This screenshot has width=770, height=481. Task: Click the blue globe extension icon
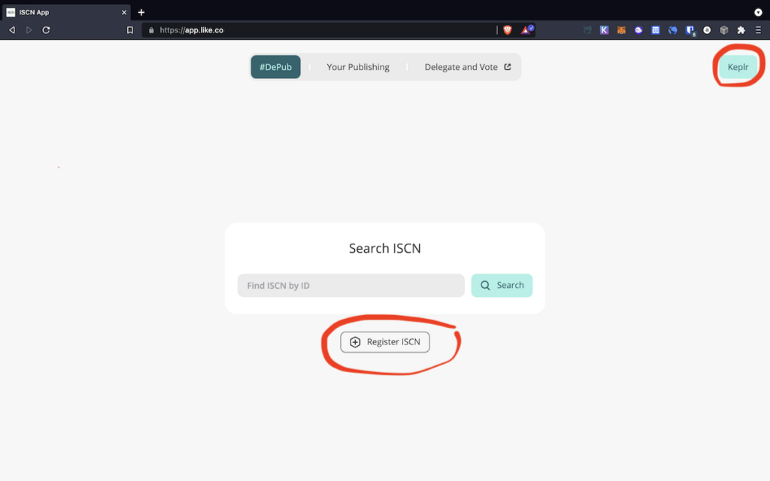point(673,30)
